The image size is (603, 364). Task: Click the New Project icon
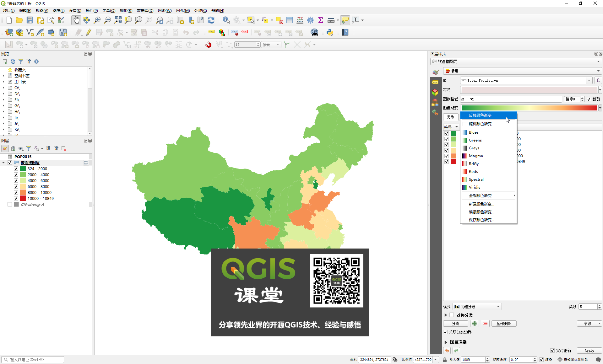pos(9,20)
